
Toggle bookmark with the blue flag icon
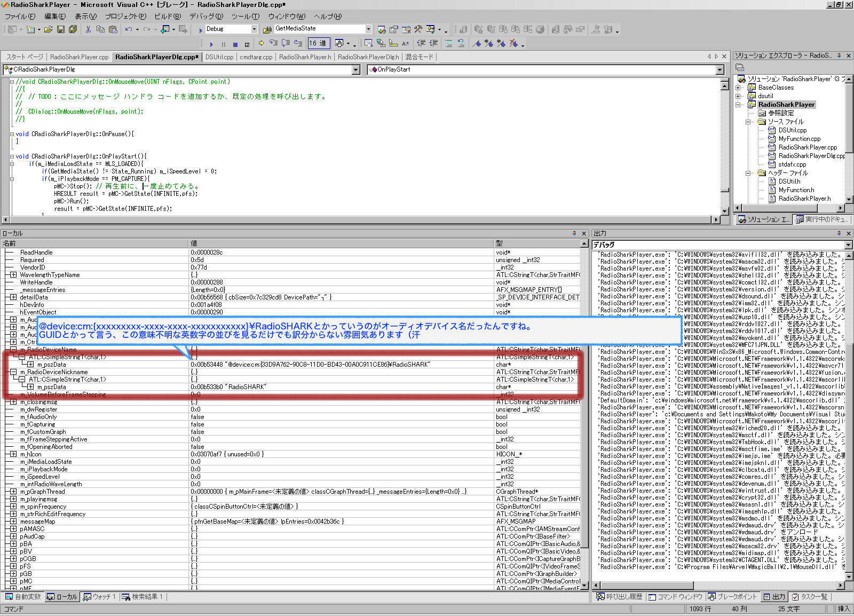pyautogui.click(x=477, y=43)
